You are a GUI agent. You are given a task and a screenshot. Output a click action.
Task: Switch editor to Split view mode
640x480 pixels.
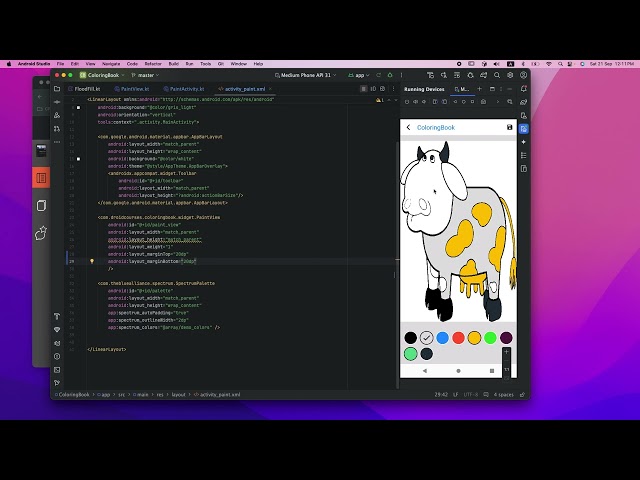click(373, 89)
